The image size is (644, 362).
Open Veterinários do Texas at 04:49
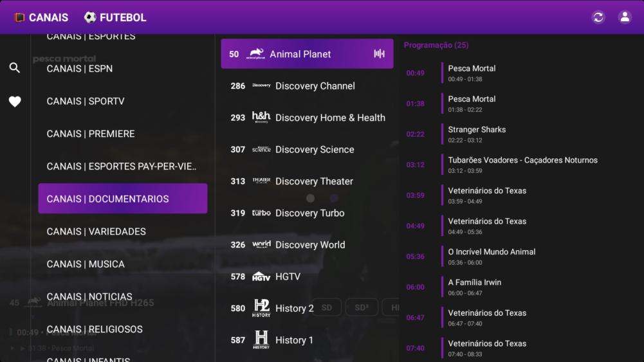point(520,226)
